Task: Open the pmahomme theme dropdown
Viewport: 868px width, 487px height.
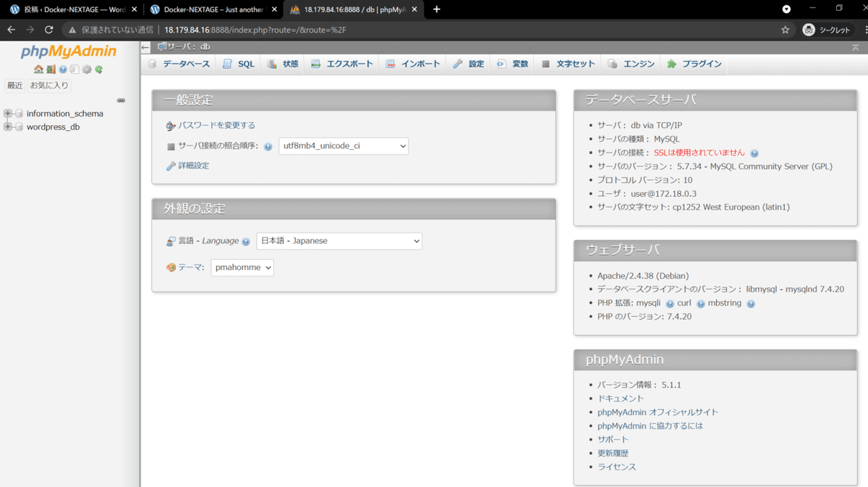Action: click(x=242, y=268)
